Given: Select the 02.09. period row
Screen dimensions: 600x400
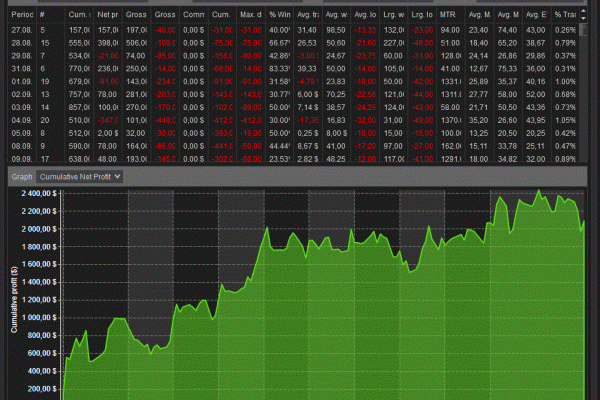Looking at the screenshot, I should (x=293, y=95).
